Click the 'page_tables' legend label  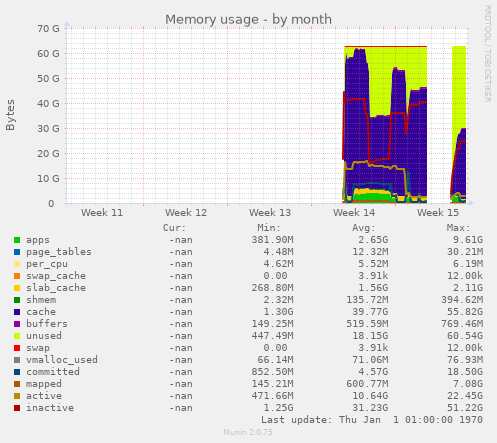(x=59, y=252)
